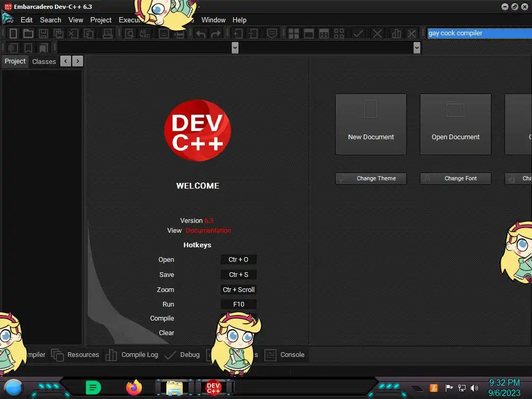Open the Window menu

pos(214,20)
